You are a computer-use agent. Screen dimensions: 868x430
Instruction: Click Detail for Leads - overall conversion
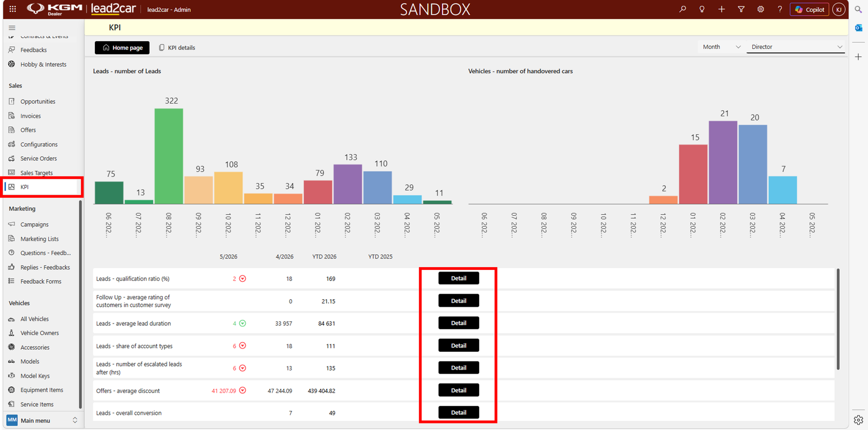[458, 413]
